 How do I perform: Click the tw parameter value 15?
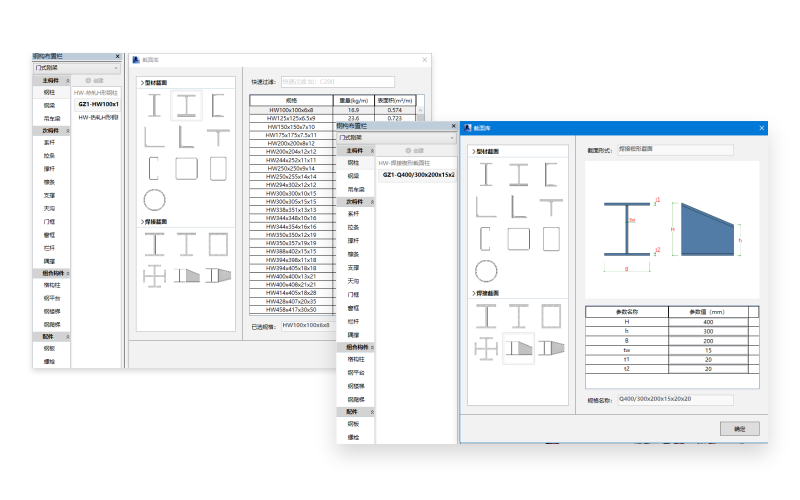coord(708,350)
